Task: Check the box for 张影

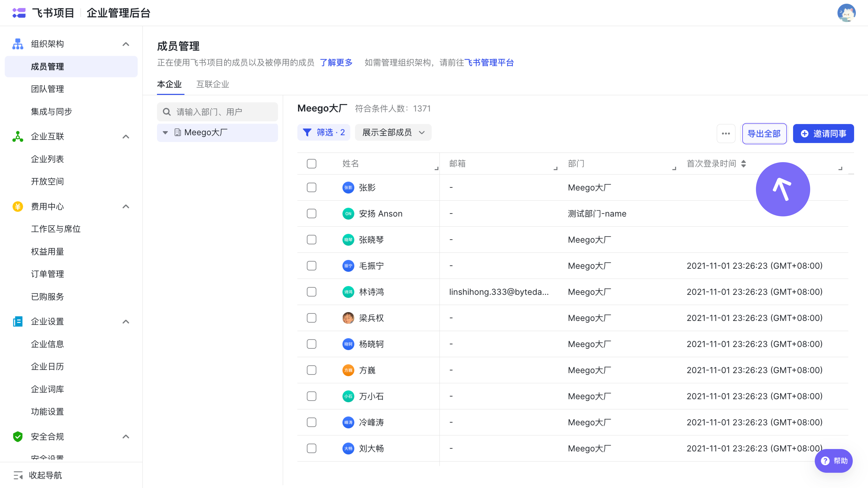Action: tap(312, 188)
